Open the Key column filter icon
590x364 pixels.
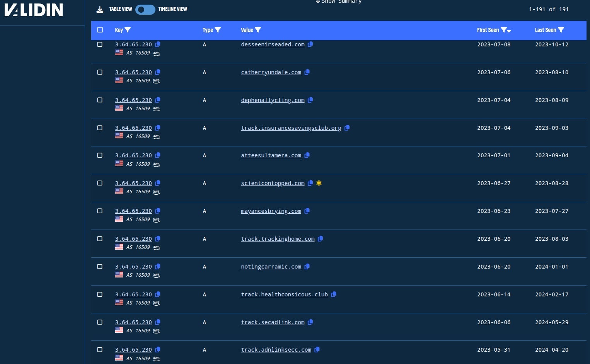tap(128, 30)
